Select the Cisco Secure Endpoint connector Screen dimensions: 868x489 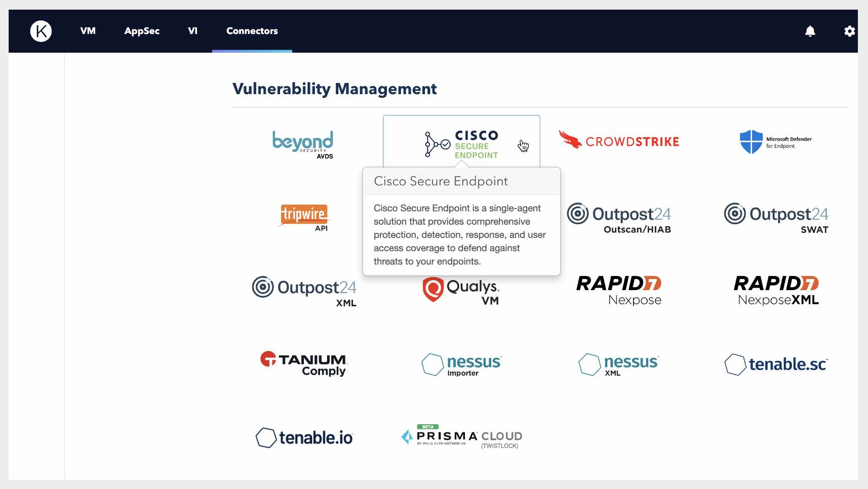click(x=461, y=144)
